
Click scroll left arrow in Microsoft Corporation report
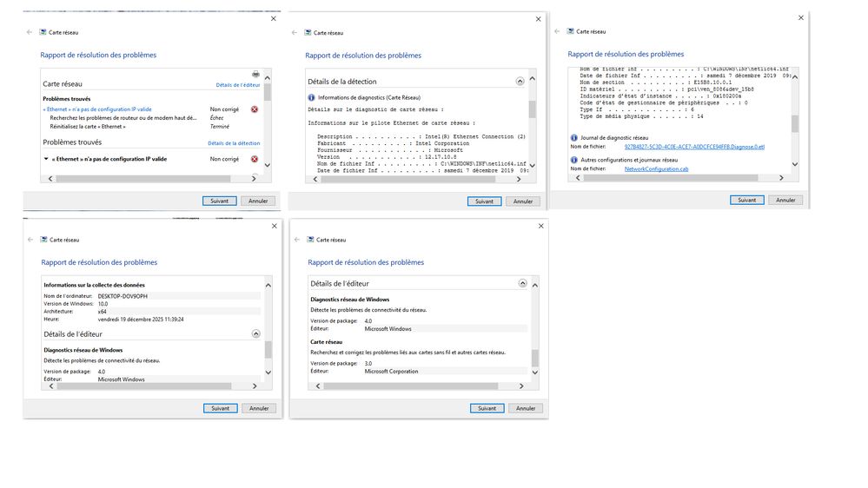click(x=318, y=386)
